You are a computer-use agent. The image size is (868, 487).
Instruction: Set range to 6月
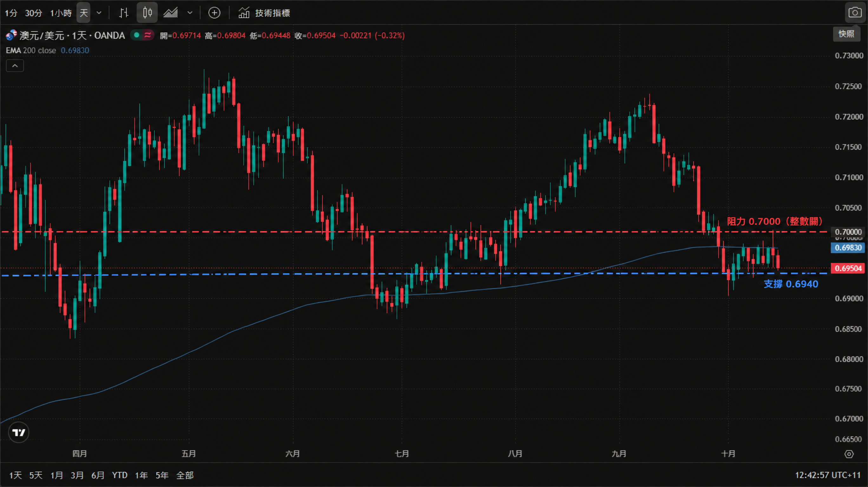pos(98,476)
